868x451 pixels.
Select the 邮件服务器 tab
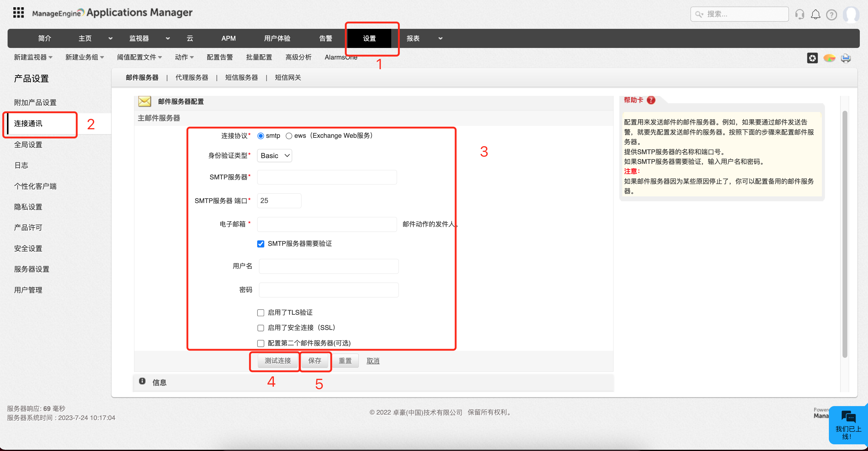tap(142, 77)
